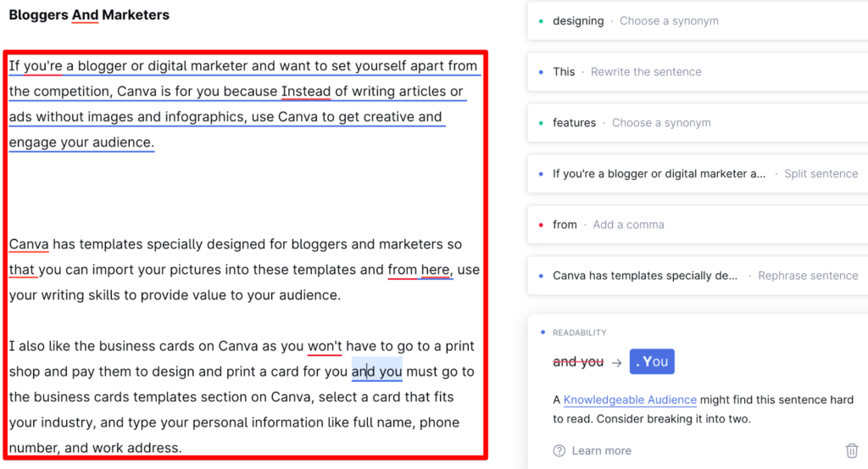
Task: Click the highlighted "and you" in the paragraph
Action: 377,371
